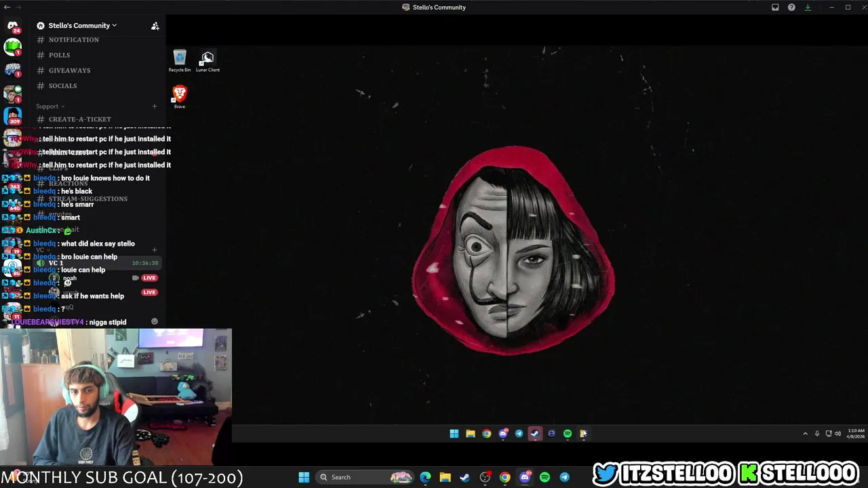The image size is (868, 488).
Task: Add a channel to the Support category
Action: click(x=155, y=106)
